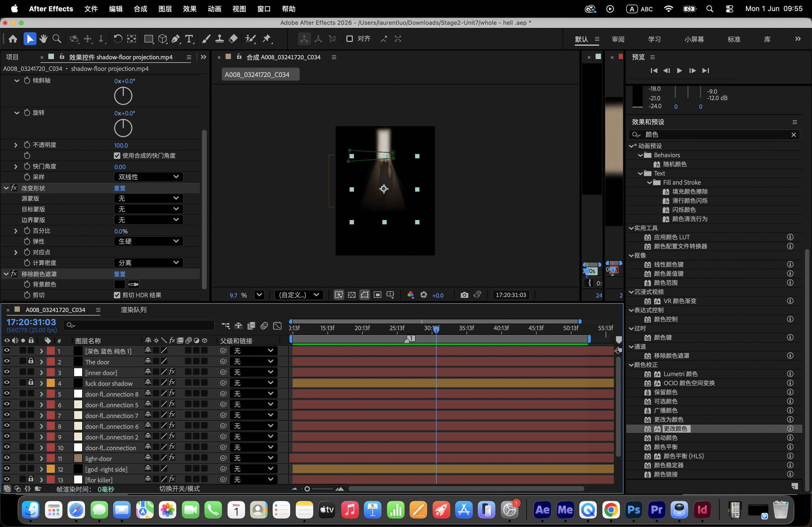Click the 背景颜色 black color swatch
Image resolution: width=812 pixels, height=527 pixels.
[120, 284]
